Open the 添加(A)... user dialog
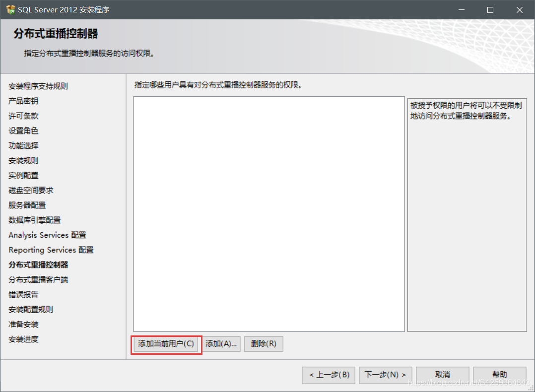This screenshot has width=535, height=392. [x=221, y=344]
